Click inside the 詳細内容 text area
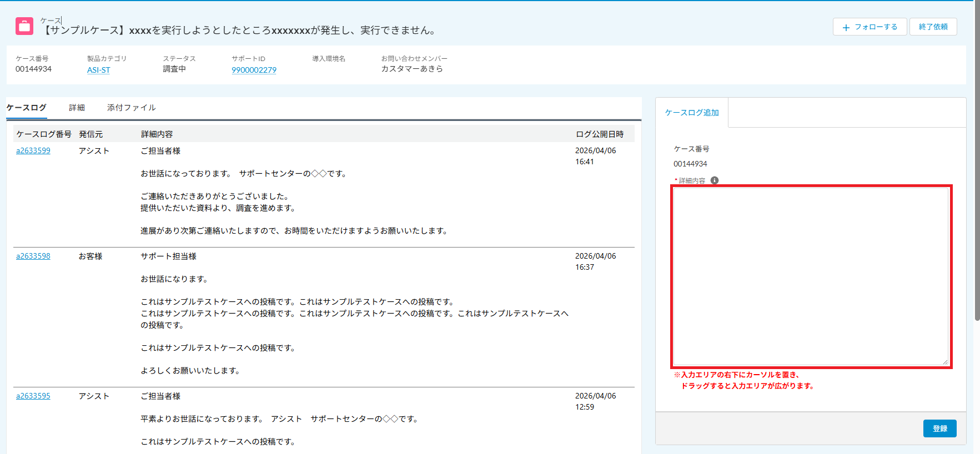 coord(811,276)
